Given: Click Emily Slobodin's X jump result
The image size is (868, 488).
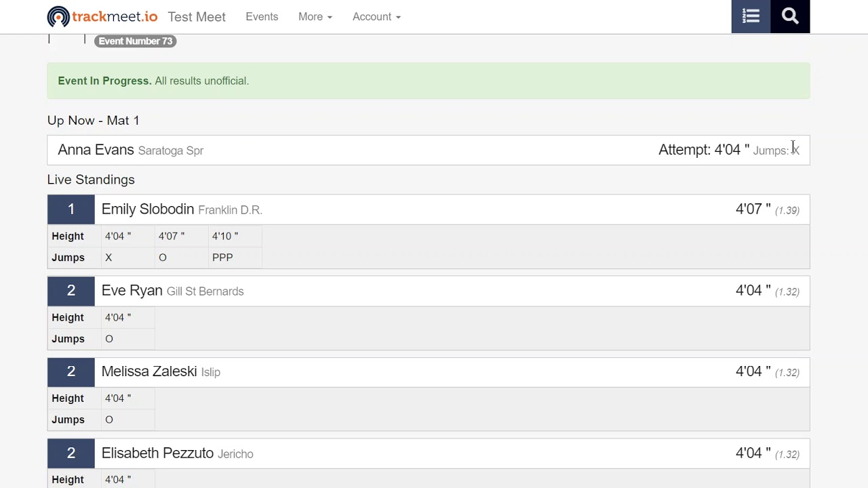Looking at the screenshot, I should [x=108, y=258].
